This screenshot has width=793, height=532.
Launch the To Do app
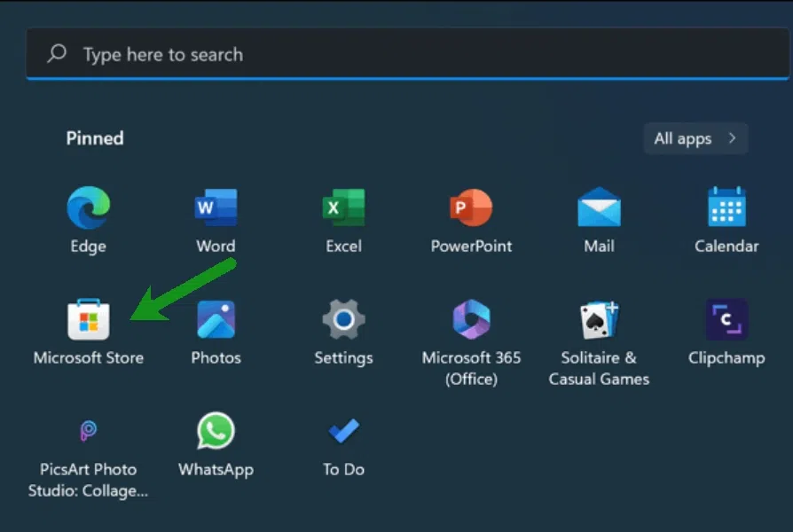pyautogui.click(x=344, y=431)
